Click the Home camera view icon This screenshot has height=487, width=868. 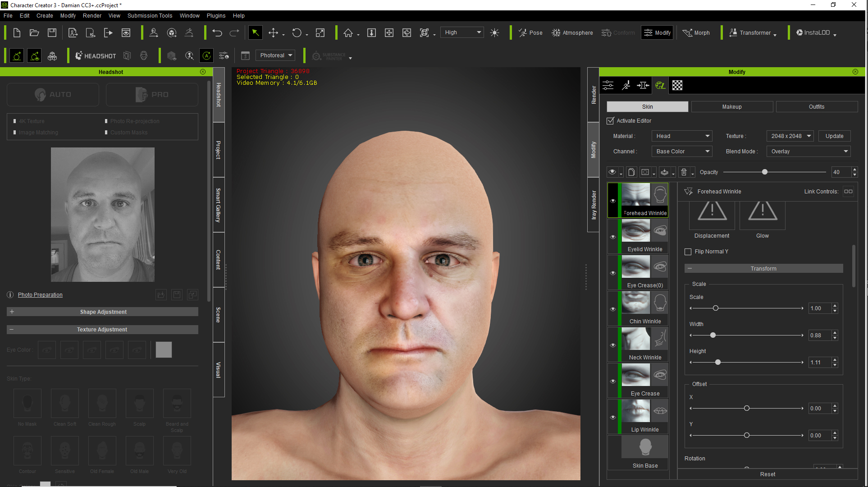coord(348,32)
